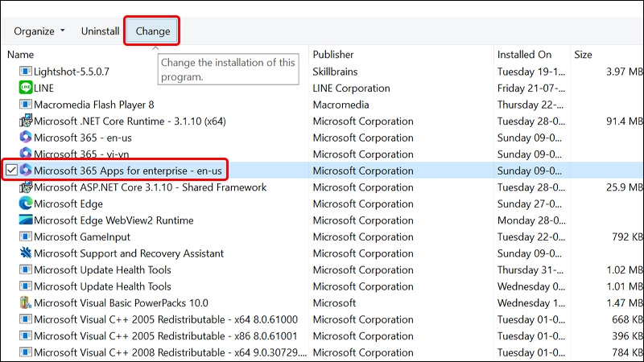This screenshot has width=644, height=362.
Task: Click the 25.9 MB size value
Action: coord(625,187)
